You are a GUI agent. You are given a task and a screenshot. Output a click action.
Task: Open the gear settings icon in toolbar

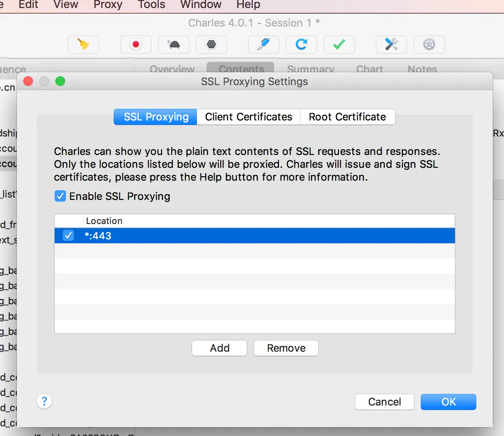(429, 44)
